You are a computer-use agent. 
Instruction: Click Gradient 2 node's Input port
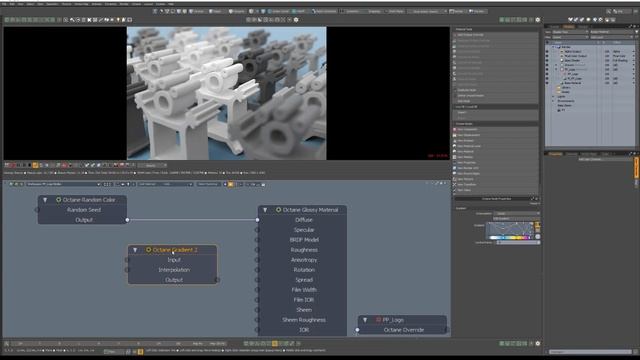[x=127, y=260]
